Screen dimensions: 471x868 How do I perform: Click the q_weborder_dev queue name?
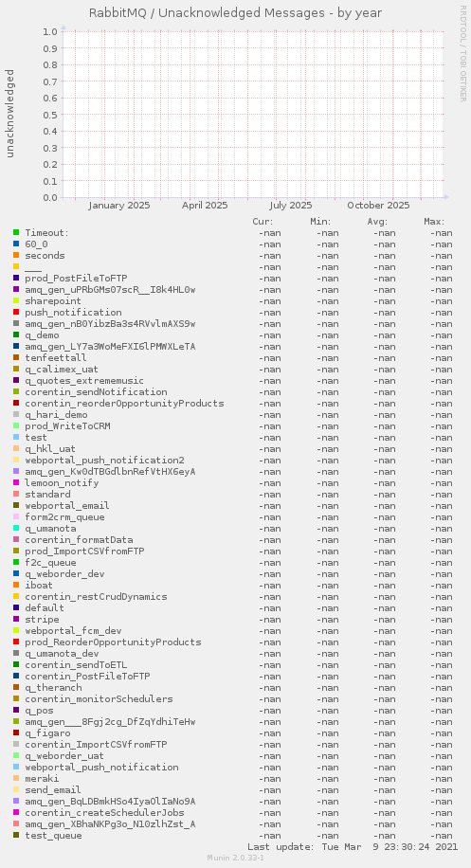coord(64,573)
